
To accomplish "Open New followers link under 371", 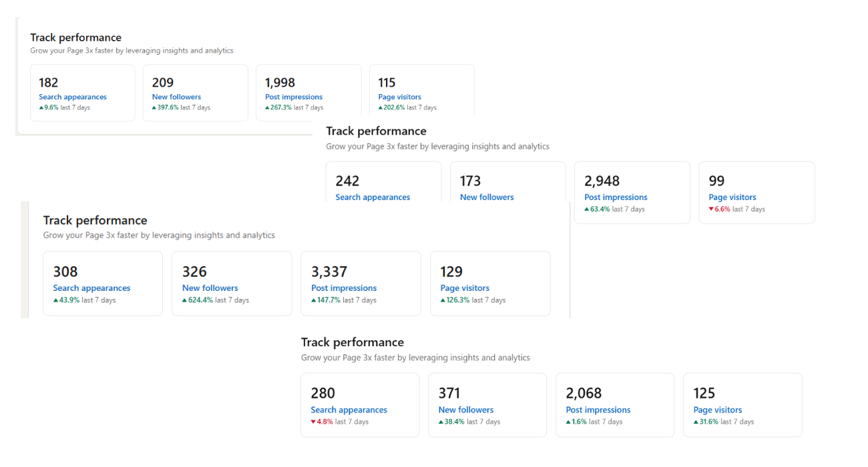I will [x=466, y=410].
